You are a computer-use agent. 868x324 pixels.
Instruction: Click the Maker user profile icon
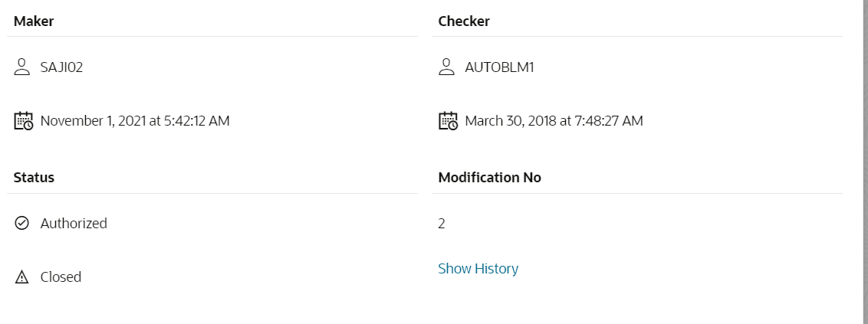click(x=21, y=67)
